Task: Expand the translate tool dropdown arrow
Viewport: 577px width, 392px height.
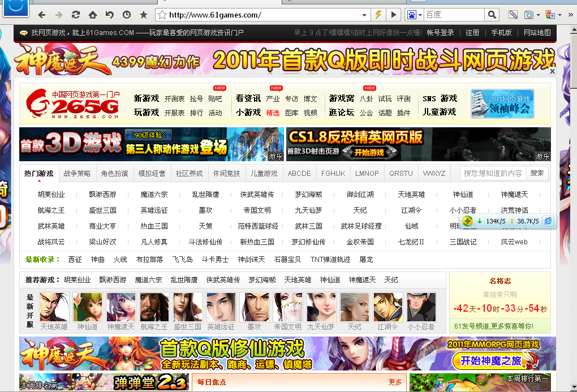Action: click(559, 15)
